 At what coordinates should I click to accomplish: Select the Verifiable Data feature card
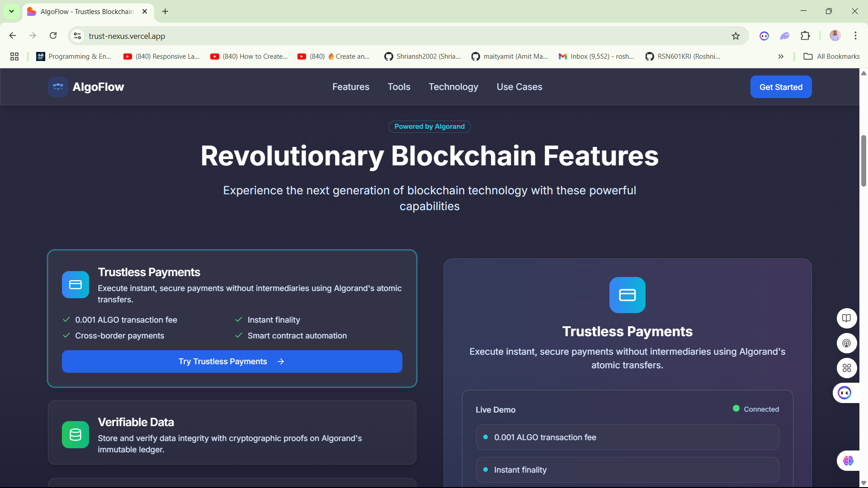231,432
